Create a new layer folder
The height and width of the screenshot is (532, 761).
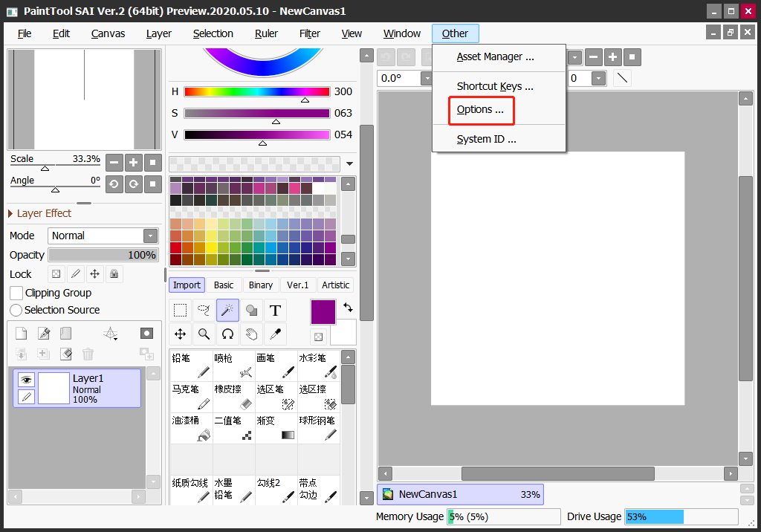65,333
